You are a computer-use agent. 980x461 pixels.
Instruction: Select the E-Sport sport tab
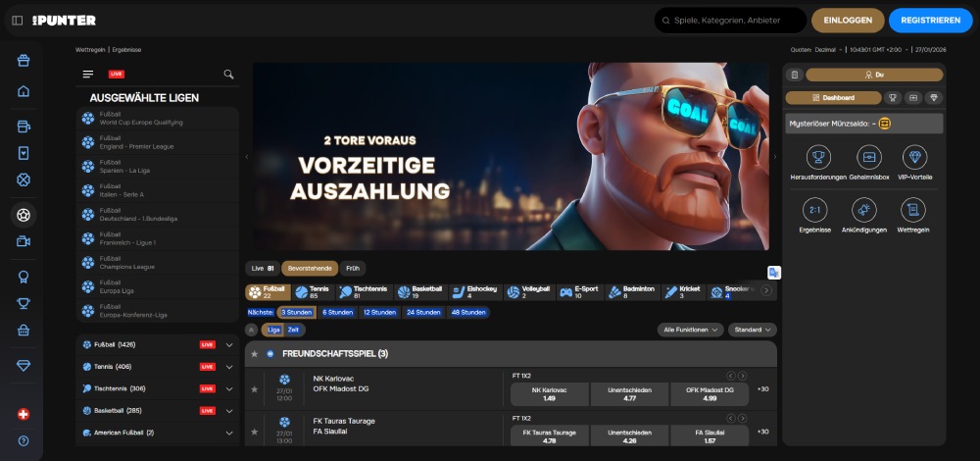tap(581, 292)
